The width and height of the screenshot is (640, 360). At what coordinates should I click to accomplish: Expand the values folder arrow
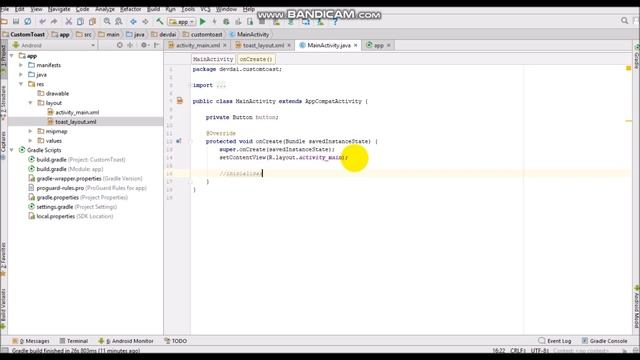tap(31, 141)
